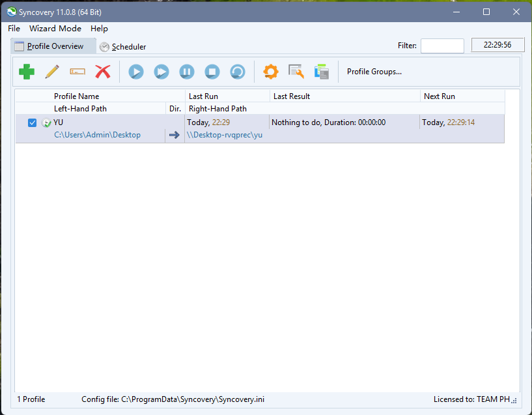Click the Syncovery app icon in title bar
Viewport: 532px width, 415px height.
pyautogui.click(x=12, y=12)
